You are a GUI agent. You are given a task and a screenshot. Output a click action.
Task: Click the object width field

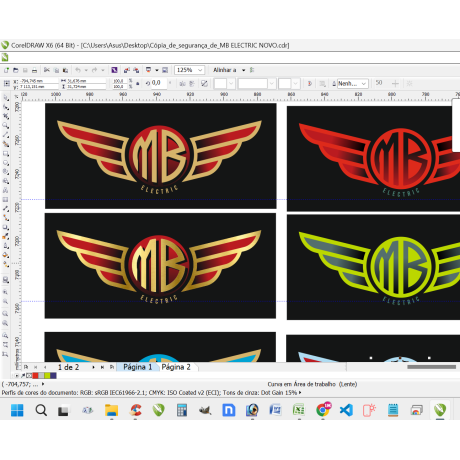click(86, 81)
